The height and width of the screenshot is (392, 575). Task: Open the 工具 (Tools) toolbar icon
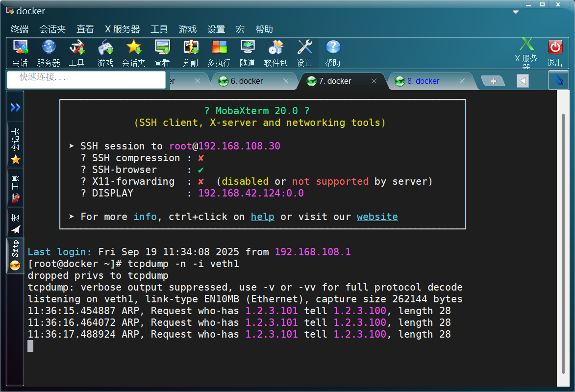coord(76,53)
